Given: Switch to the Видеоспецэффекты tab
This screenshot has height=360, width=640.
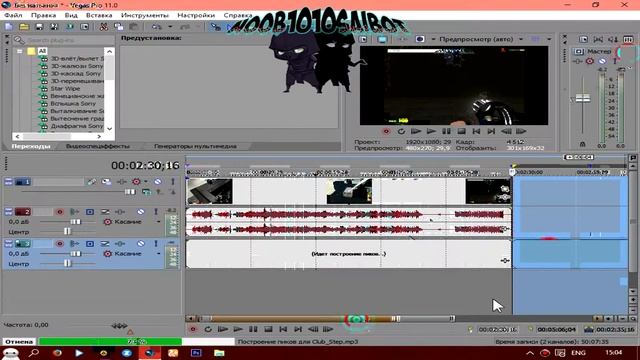Looking at the screenshot, I should pos(98,146).
